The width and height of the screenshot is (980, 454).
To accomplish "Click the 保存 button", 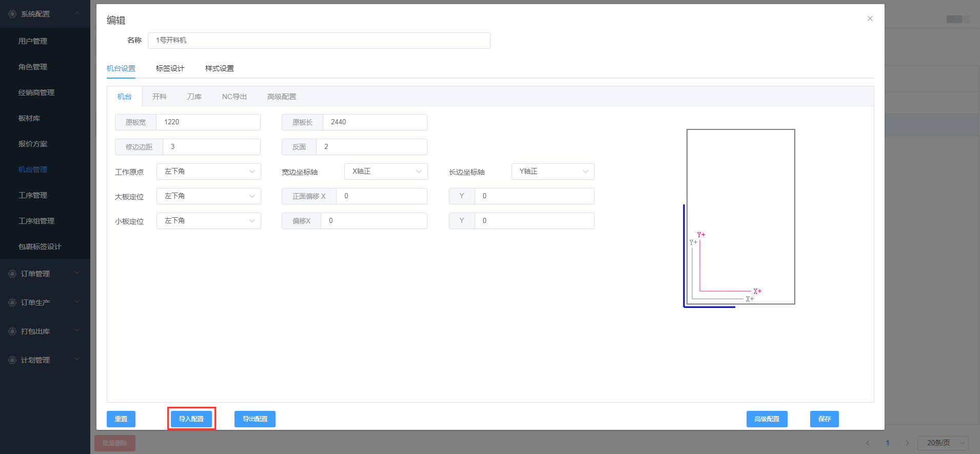I will (x=824, y=419).
